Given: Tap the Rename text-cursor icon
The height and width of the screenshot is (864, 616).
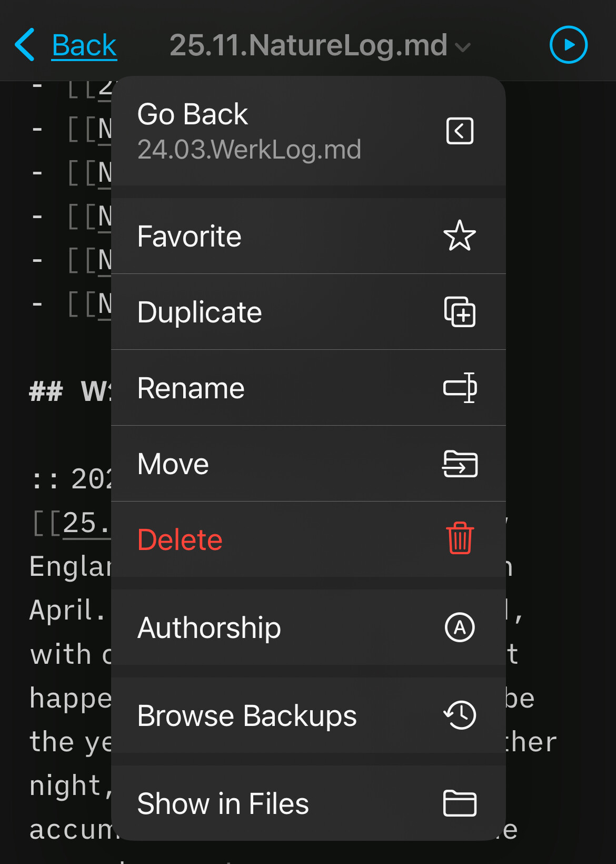Looking at the screenshot, I should coord(460,388).
